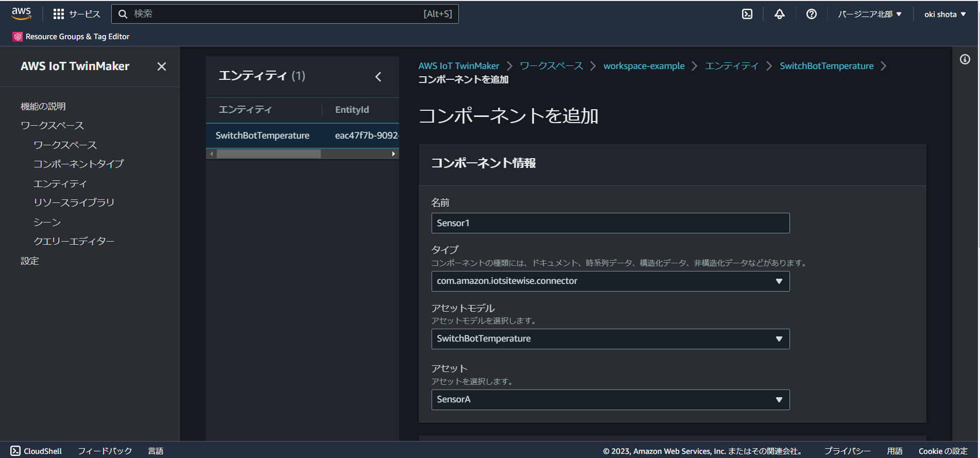
Task: Open Cookie の設定 in the footer
Action: click(943, 451)
